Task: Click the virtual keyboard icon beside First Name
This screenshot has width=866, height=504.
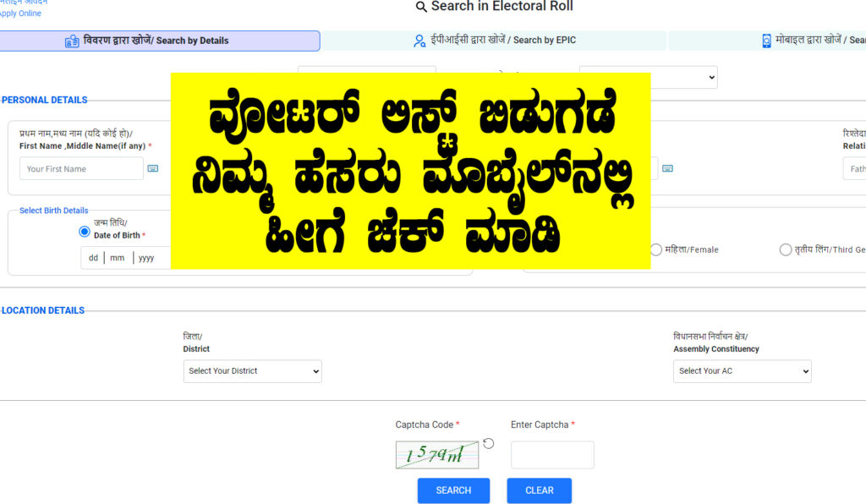Action: pyautogui.click(x=153, y=169)
